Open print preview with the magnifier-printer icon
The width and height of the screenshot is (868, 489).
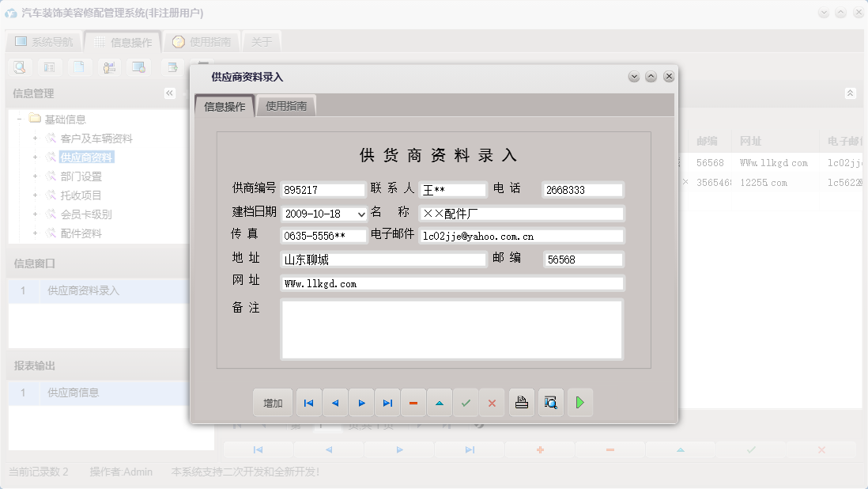(550, 403)
